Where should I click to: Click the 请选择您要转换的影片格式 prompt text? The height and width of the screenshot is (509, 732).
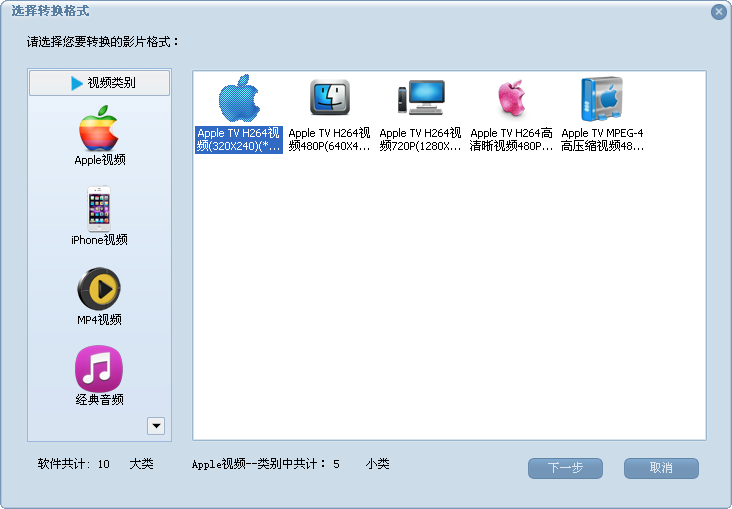[103, 42]
